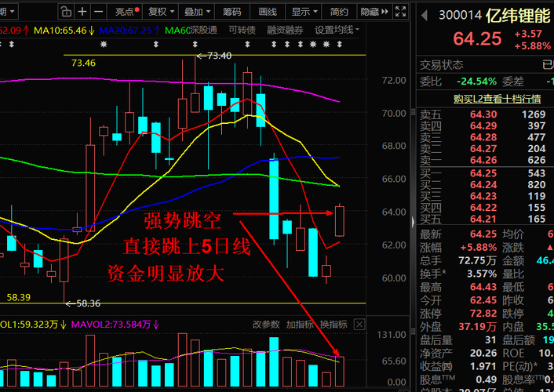
Task: Activate the 画线 drawing tool
Action: [x=268, y=12]
